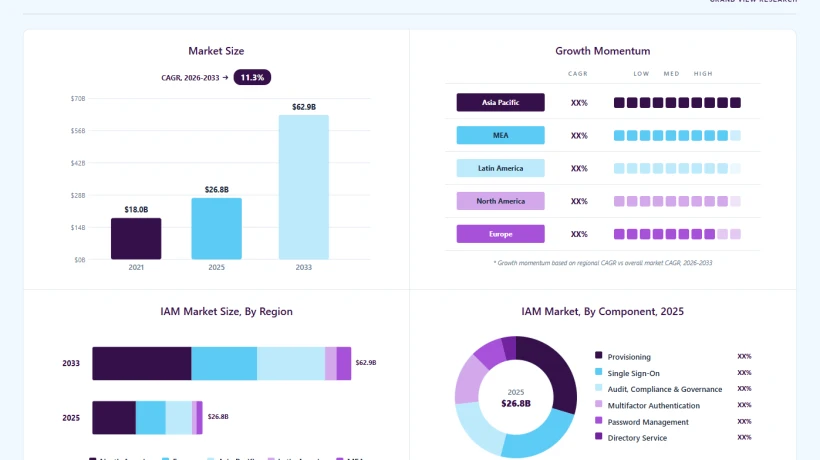The width and height of the screenshot is (820, 460).
Task: Click the IAM Market Size, By Region heading
Action: tap(226, 312)
